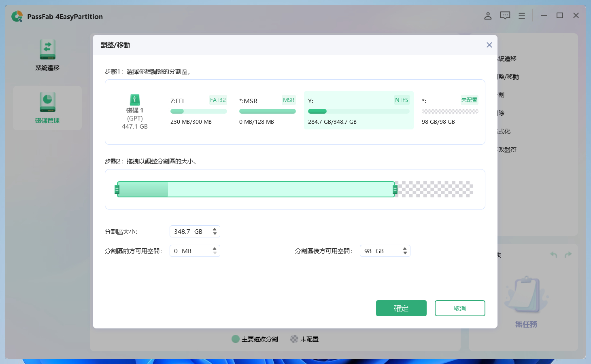Viewport: 591px width, 364px height.
Task: Confirm with the 確定 button
Action: point(401,308)
